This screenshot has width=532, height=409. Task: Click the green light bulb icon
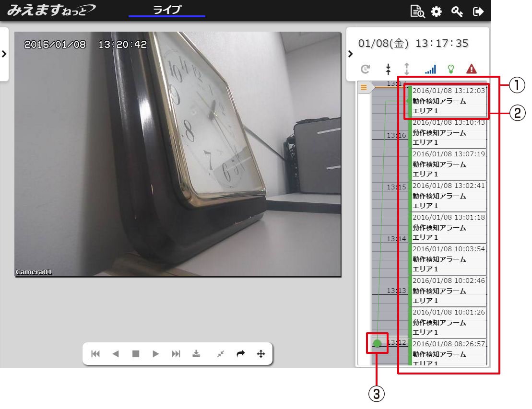pos(451,70)
